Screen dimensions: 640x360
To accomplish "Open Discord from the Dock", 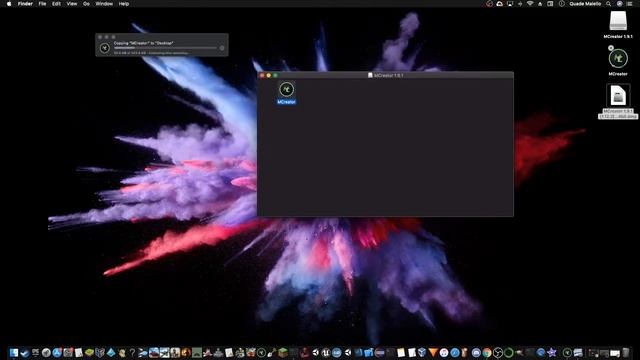I will tap(476, 353).
